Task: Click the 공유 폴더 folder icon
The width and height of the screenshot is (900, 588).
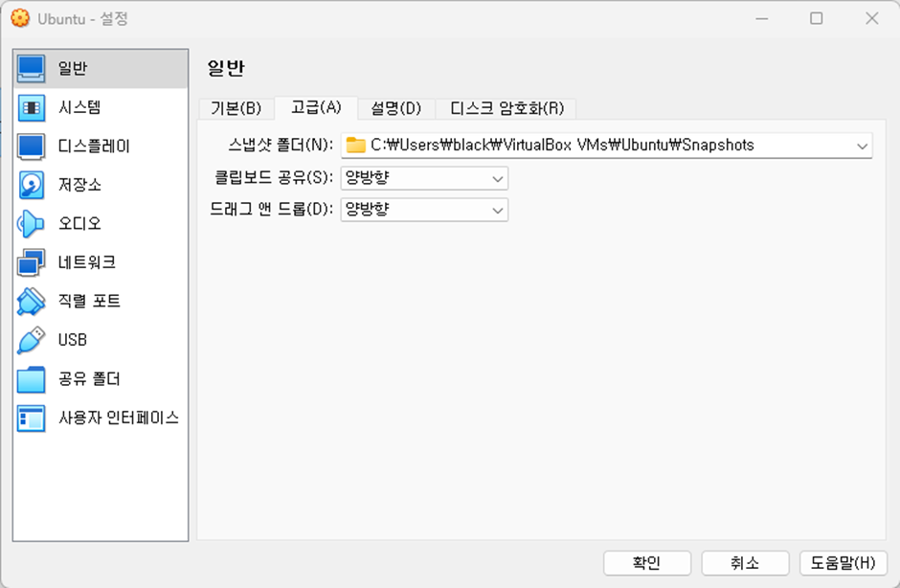Action: tap(31, 379)
